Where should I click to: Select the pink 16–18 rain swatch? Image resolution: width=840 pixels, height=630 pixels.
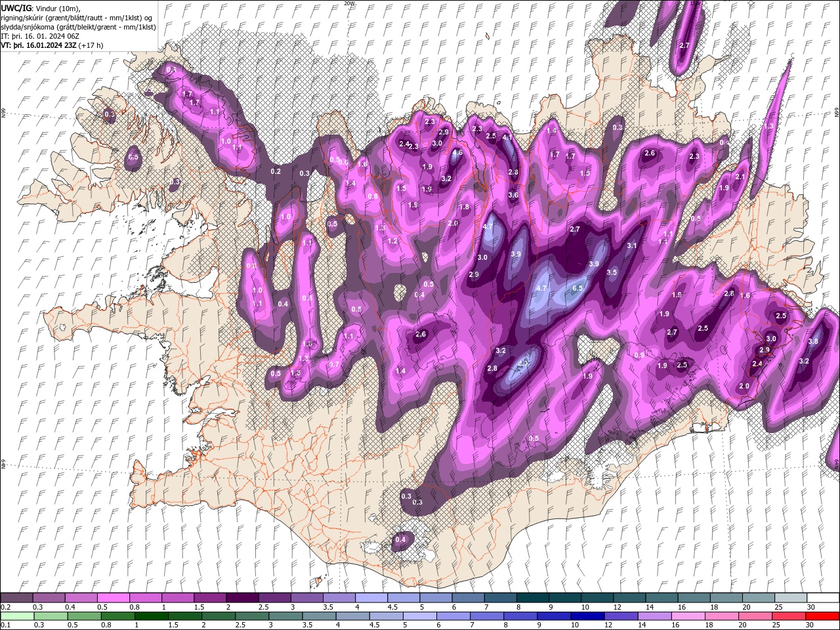pos(688,616)
